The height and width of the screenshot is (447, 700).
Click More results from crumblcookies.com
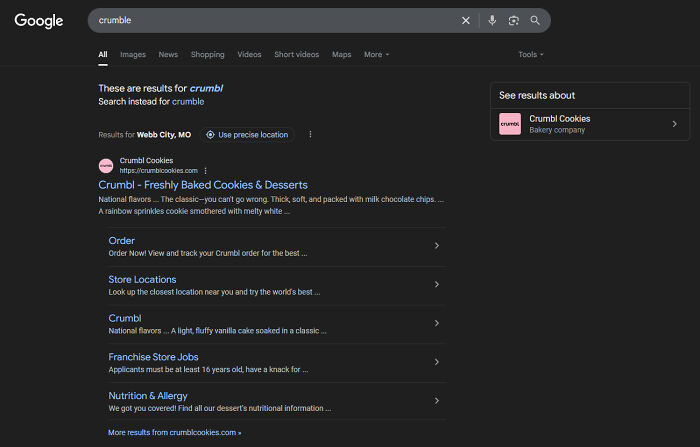(x=175, y=432)
